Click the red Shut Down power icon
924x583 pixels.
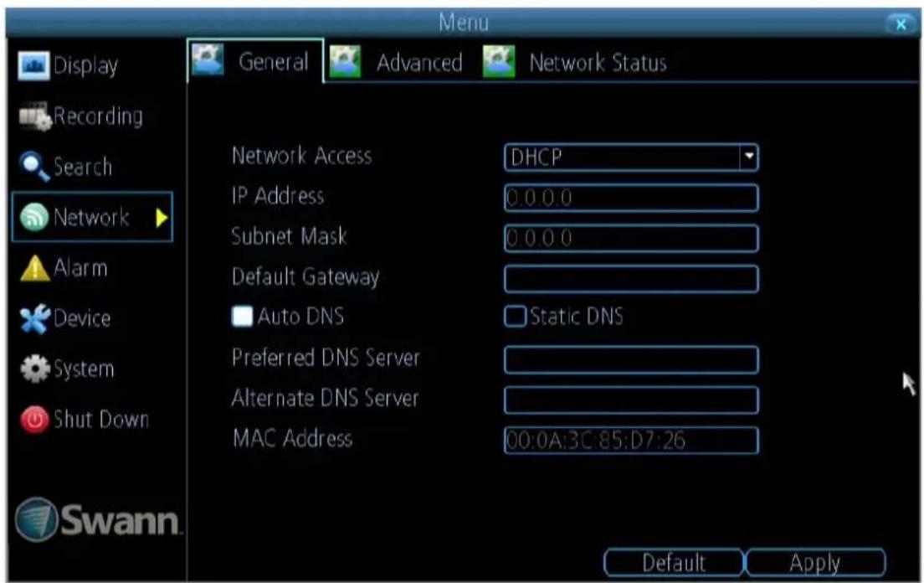point(35,420)
